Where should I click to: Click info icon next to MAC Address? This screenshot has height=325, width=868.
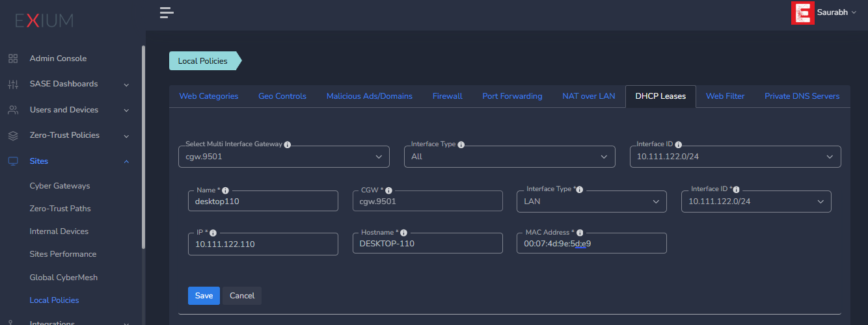[x=580, y=233]
